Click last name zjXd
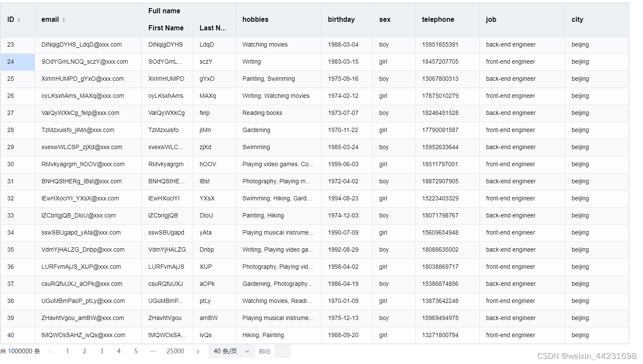This screenshot has width=643, height=364. (205, 147)
